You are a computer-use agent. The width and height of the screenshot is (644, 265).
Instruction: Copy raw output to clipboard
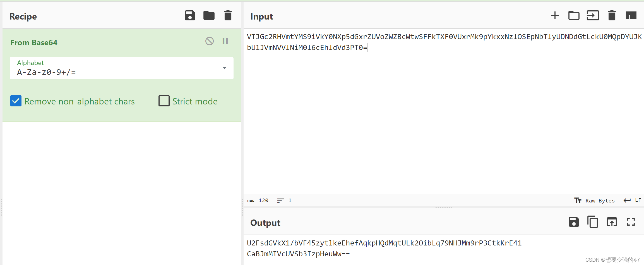click(x=593, y=222)
